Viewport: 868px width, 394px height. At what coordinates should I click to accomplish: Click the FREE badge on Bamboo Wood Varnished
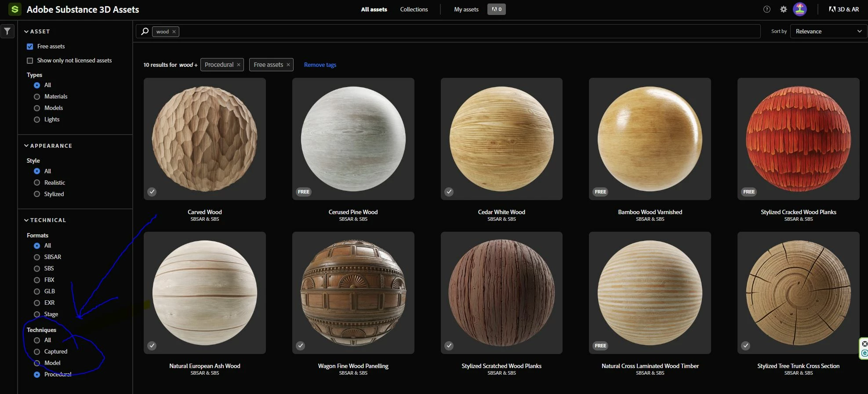(x=600, y=192)
